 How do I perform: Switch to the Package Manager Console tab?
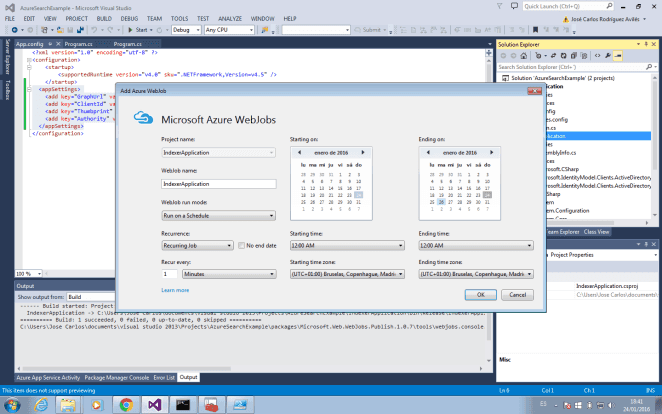(x=117, y=378)
